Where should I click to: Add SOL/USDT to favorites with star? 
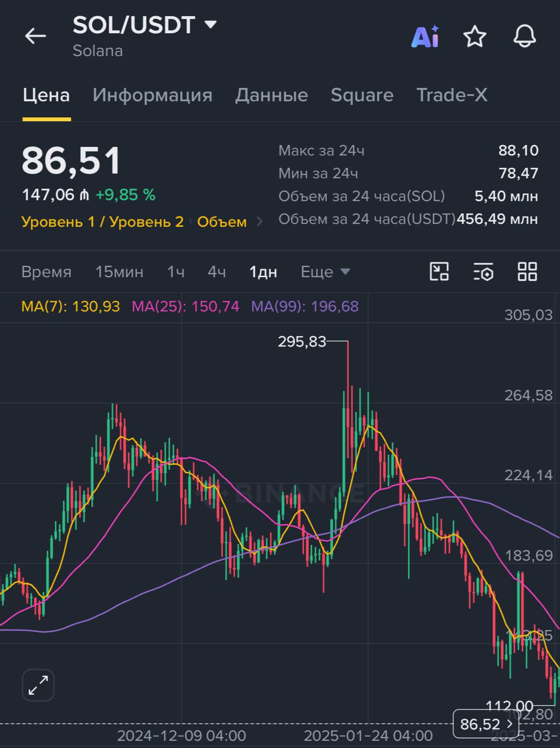475,36
